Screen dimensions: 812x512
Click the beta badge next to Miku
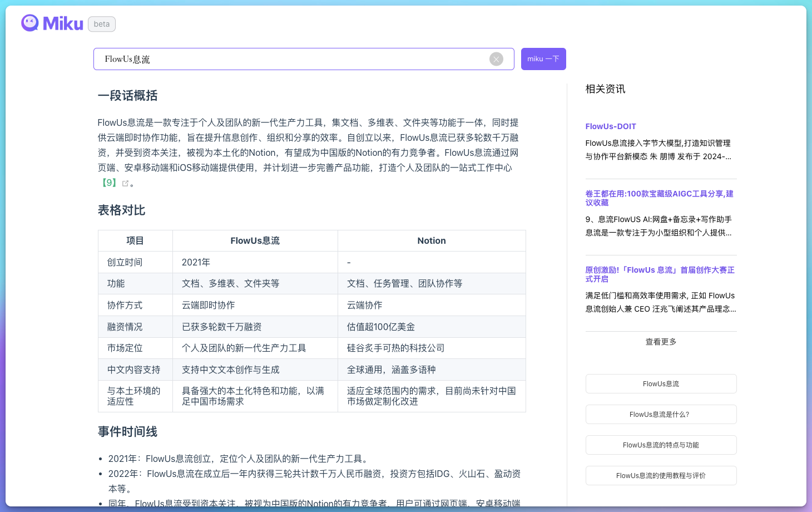(102, 24)
